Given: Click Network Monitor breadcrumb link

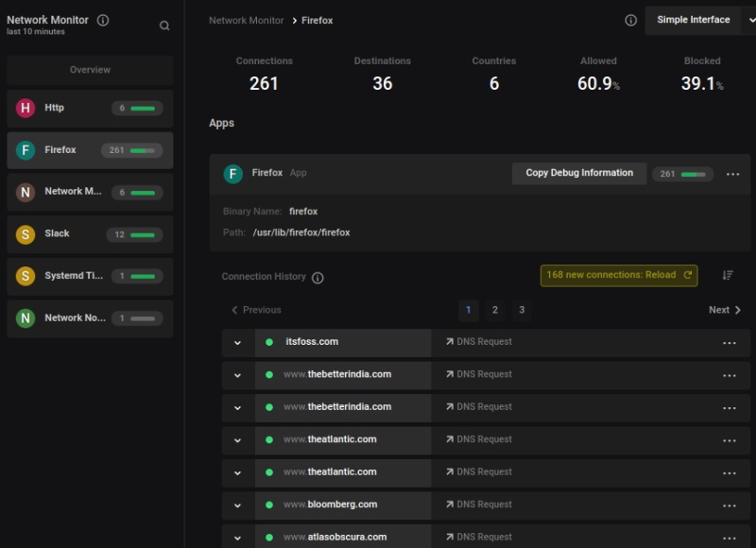Looking at the screenshot, I should click(246, 21).
